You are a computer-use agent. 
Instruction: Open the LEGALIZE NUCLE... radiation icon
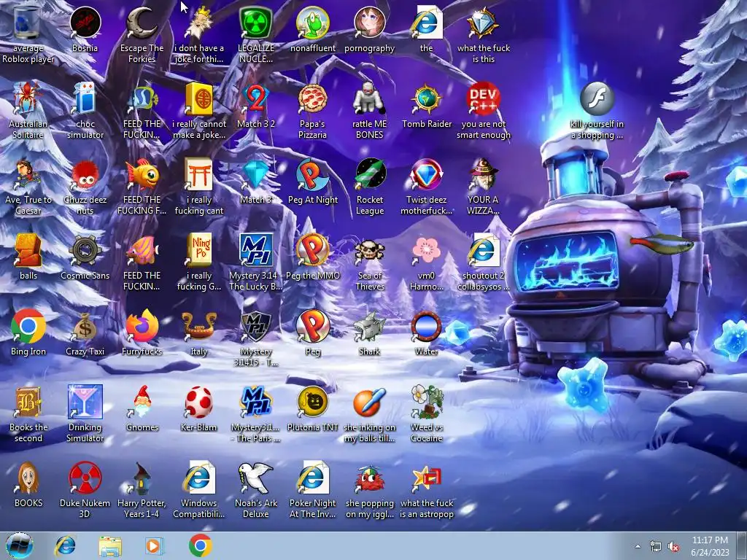[x=256, y=23]
